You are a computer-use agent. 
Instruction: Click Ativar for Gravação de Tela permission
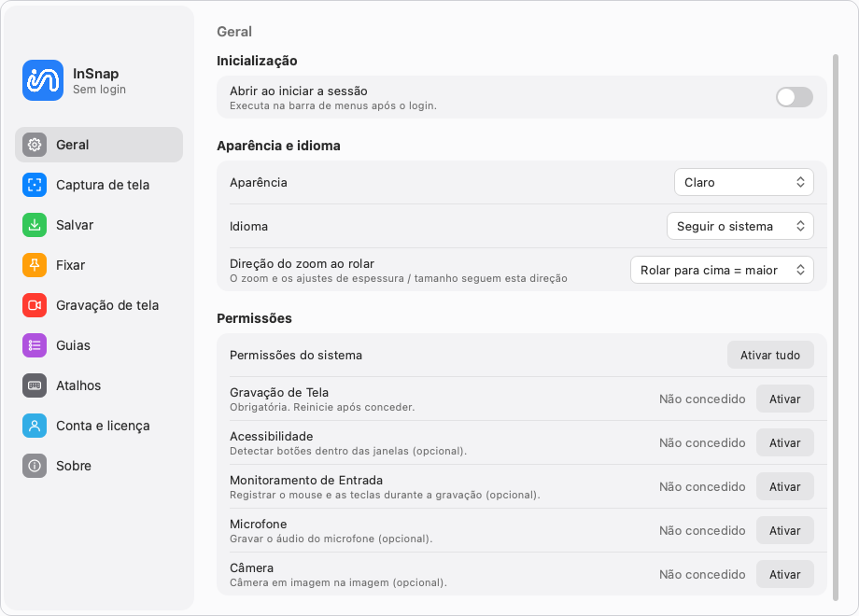[x=785, y=399]
